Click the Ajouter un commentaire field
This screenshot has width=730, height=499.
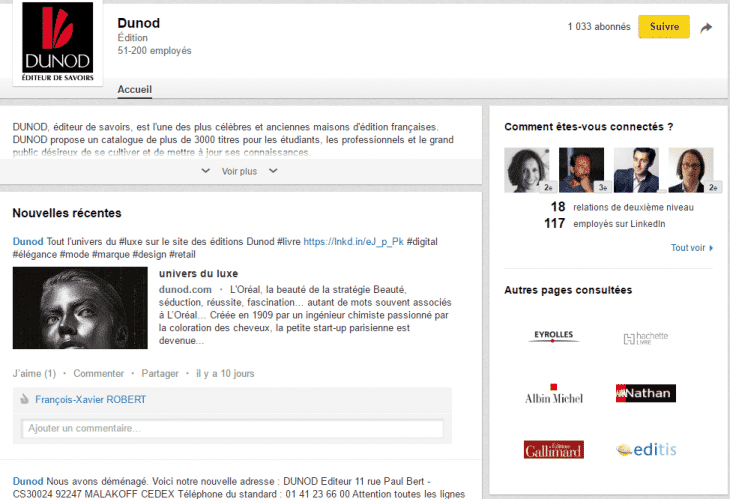coord(232,429)
